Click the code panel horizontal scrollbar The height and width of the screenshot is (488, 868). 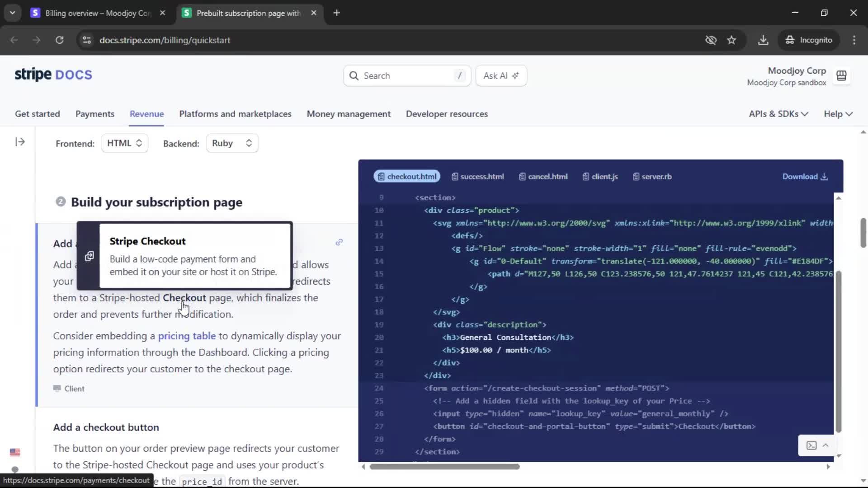444,467
